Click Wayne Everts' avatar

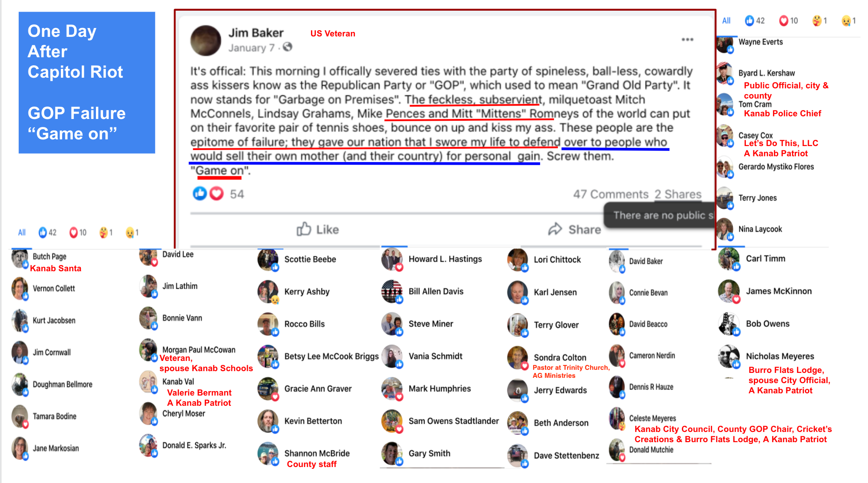click(x=725, y=44)
